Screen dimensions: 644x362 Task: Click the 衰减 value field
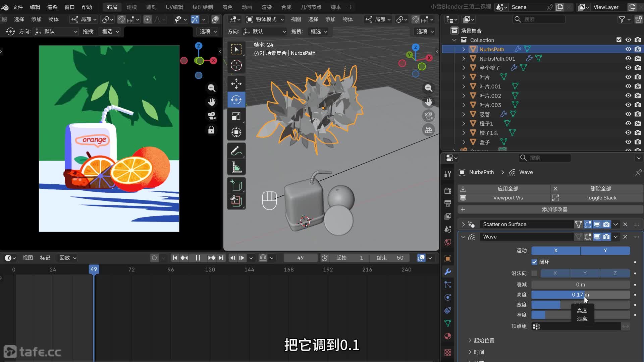click(581, 285)
